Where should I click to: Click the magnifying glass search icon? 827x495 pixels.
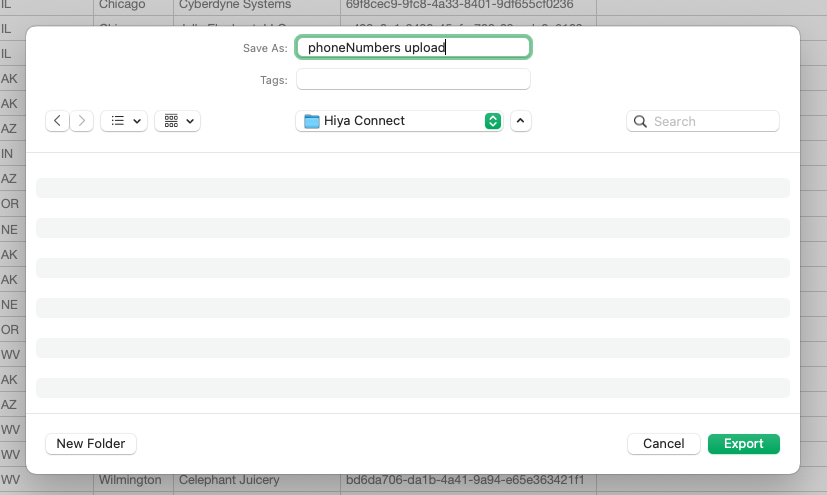pyautogui.click(x=640, y=121)
